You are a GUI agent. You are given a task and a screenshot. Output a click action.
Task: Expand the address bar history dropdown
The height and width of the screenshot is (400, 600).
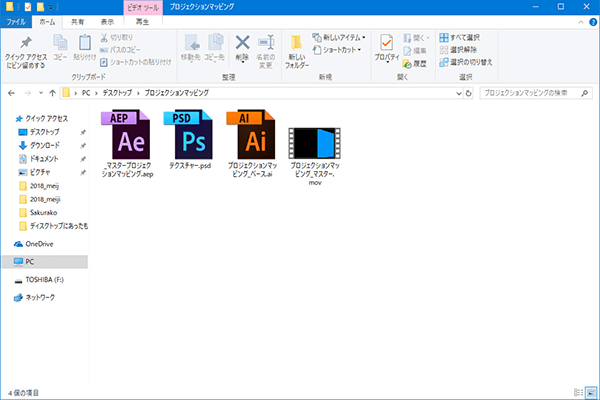(x=458, y=93)
